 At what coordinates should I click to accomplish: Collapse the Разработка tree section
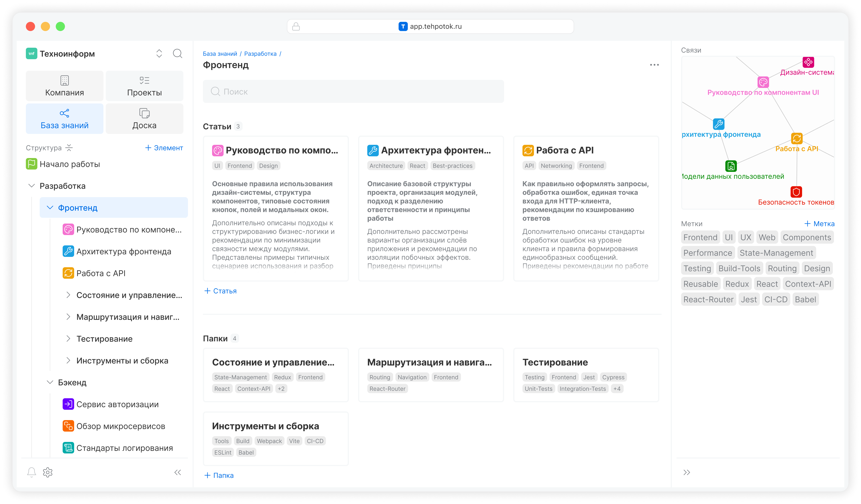31,186
